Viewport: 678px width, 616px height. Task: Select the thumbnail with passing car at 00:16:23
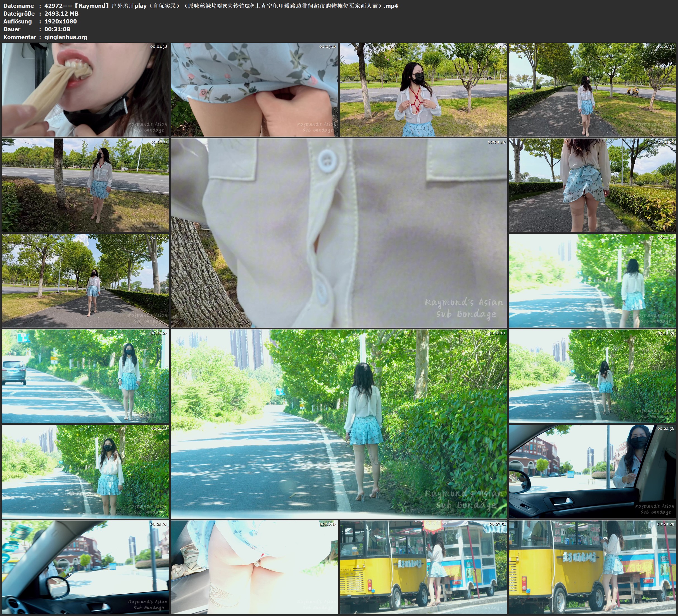click(85, 376)
